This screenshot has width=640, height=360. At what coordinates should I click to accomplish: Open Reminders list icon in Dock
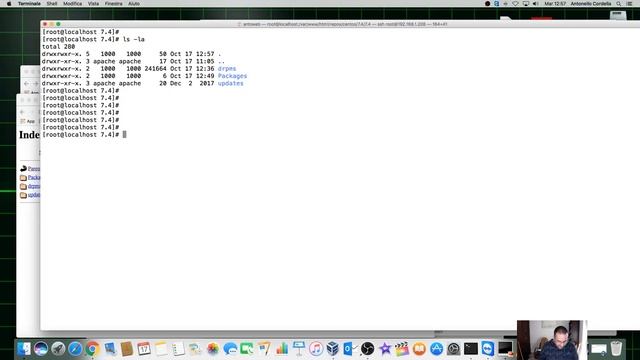tap(178, 349)
